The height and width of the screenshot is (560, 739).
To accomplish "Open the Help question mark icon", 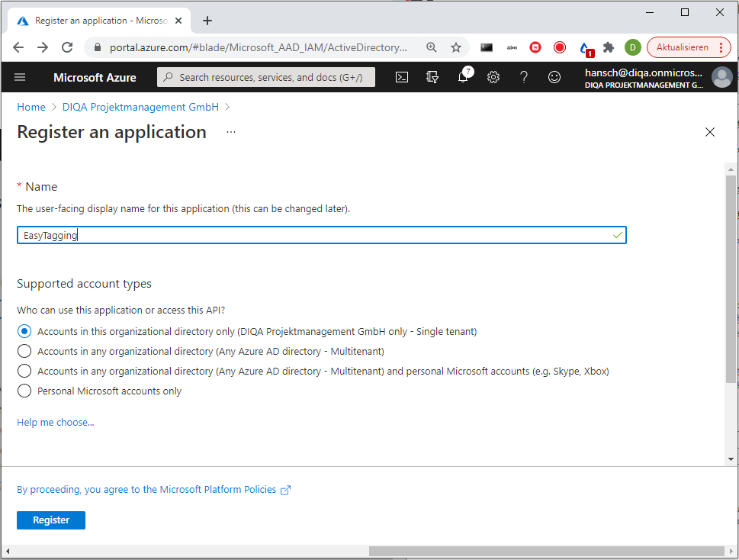I will 524,77.
